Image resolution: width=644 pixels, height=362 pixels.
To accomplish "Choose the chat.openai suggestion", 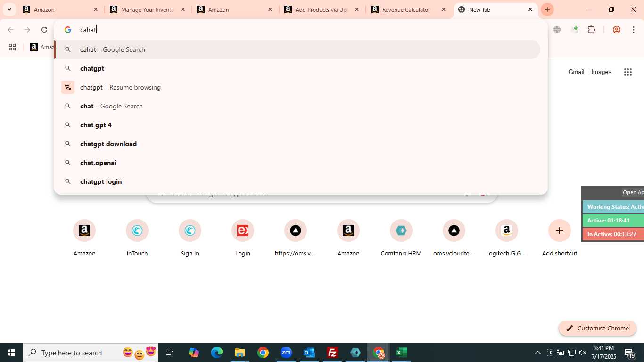I will pyautogui.click(x=297, y=163).
